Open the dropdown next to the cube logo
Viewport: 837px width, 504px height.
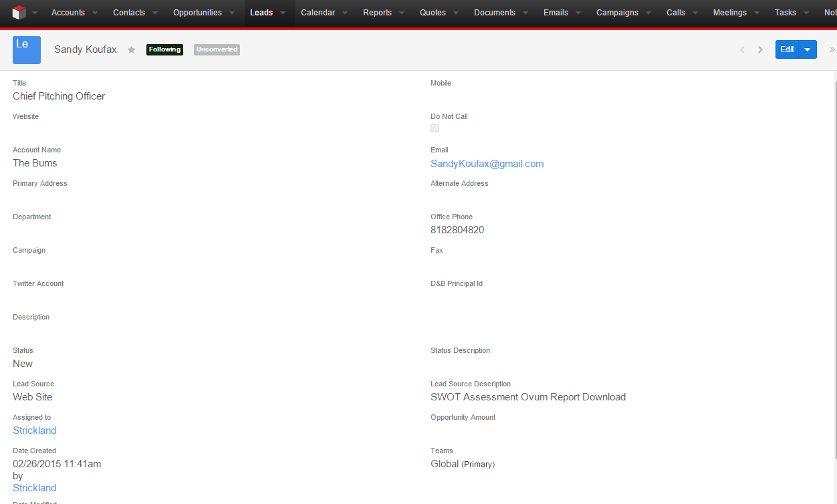tap(35, 13)
